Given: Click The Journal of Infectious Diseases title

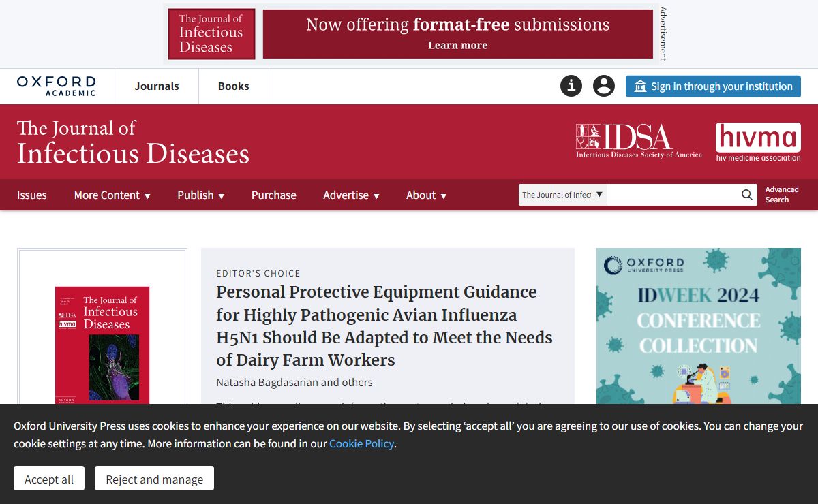Looking at the screenshot, I should click(133, 142).
